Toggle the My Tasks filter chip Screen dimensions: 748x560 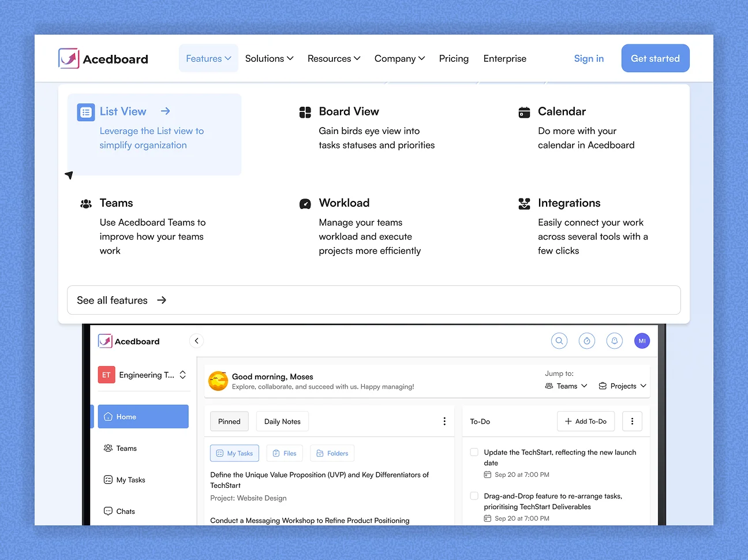pyautogui.click(x=234, y=454)
